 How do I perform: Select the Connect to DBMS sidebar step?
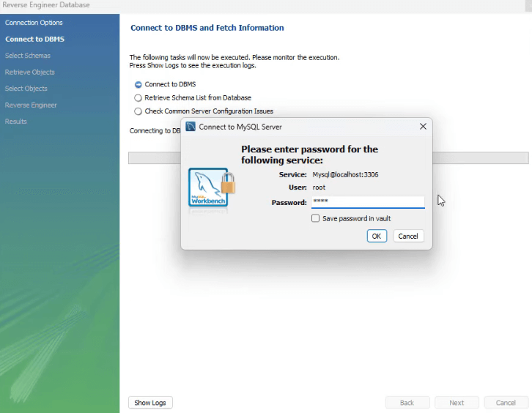[x=34, y=39]
